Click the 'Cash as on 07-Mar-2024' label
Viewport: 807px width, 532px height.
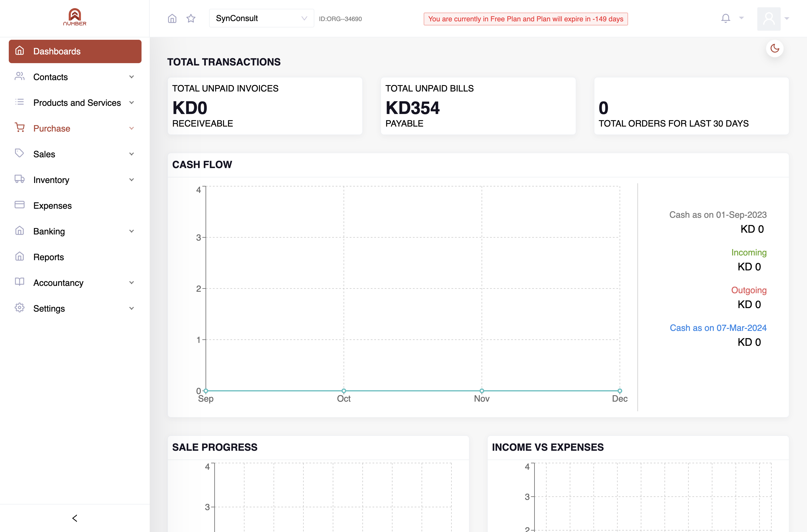pyautogui.click(x=718, y=328)
